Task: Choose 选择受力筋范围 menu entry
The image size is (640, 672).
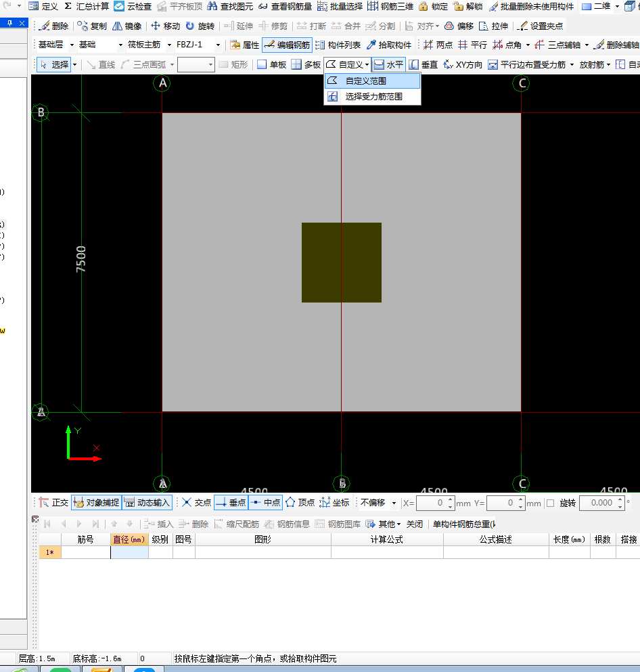Action: [372, 97]
